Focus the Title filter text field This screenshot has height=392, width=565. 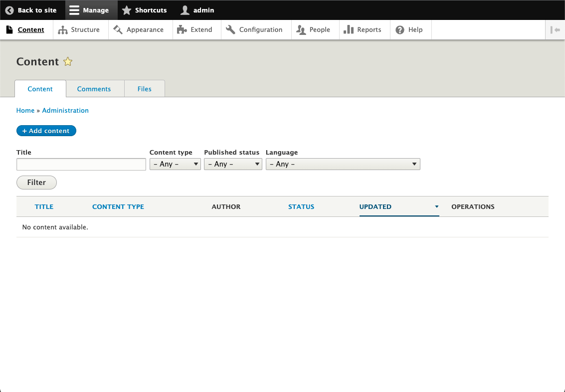pyautogui.click(x=81, y=164)
